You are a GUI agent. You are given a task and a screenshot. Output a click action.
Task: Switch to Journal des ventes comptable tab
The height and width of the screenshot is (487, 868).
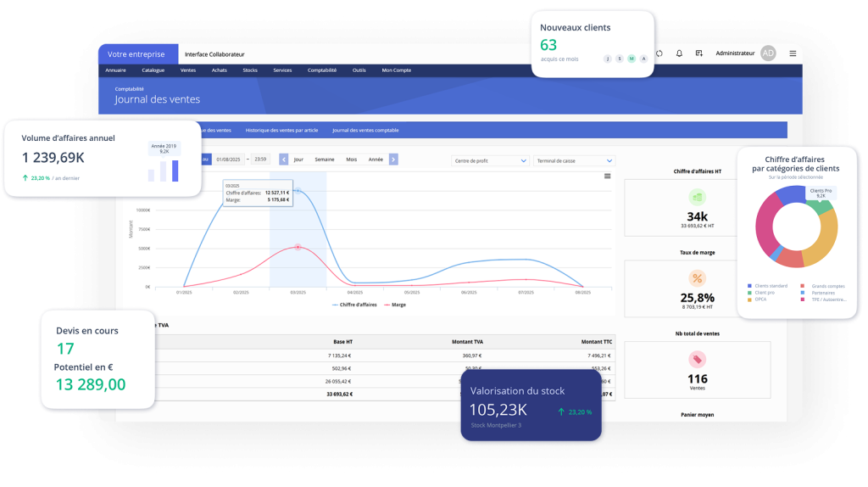tap(365, 131)
